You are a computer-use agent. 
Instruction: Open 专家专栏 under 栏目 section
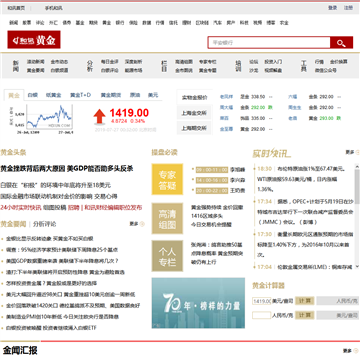(208, 62)
